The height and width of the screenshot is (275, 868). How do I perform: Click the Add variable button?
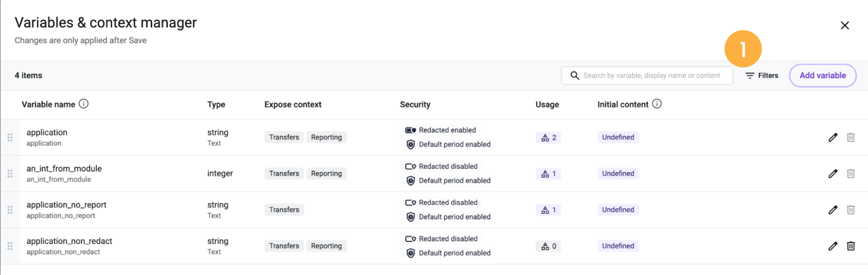[823, 75]
